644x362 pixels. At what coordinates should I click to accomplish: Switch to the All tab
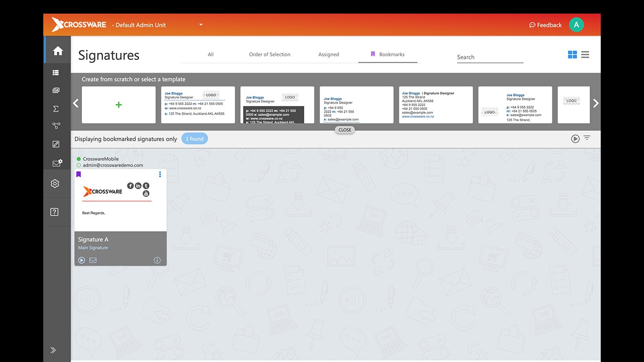coord(210,54)
